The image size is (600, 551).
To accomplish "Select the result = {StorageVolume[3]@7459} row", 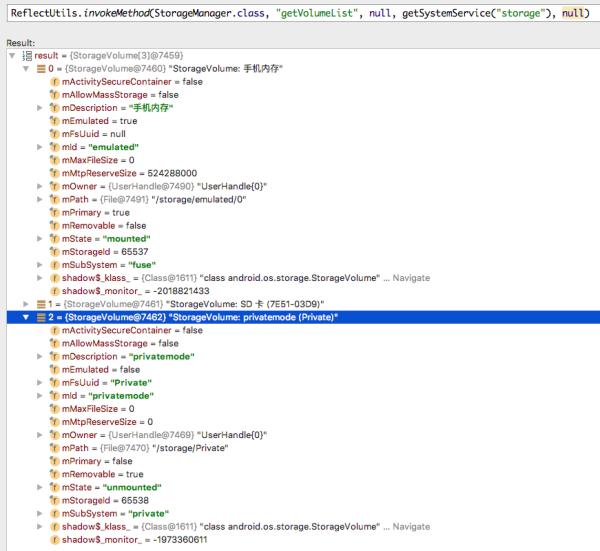I will [x=303, y=56].
